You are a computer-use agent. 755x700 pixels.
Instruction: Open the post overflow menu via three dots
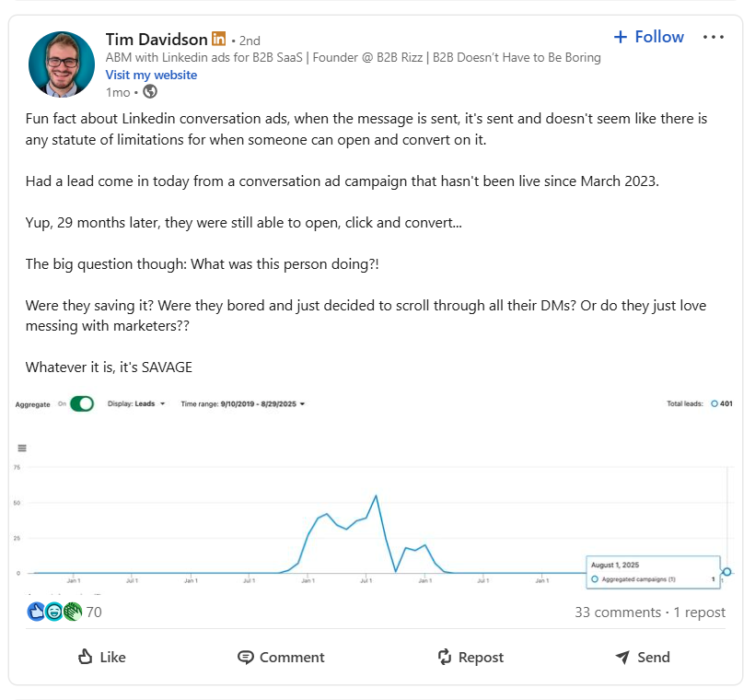point(714,36)
